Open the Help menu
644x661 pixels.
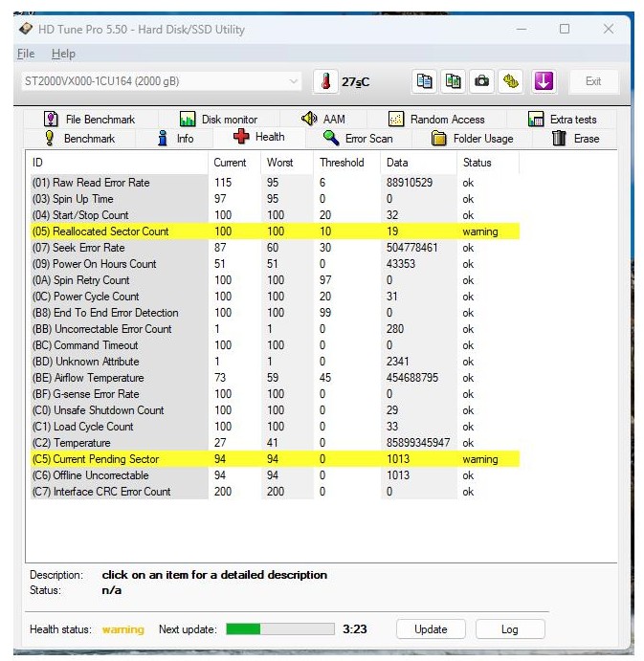(63, 54)
